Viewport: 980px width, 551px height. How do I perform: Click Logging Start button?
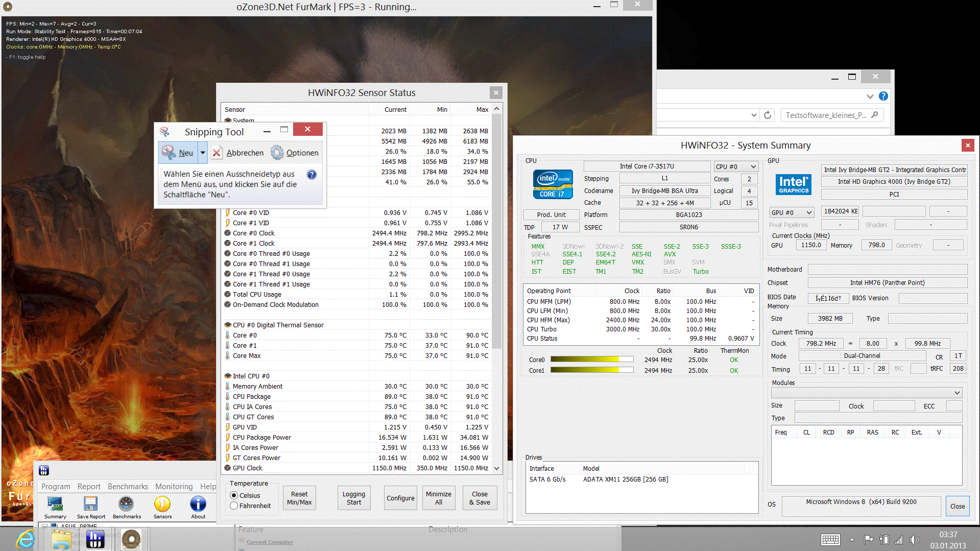(x=354, y=498)
